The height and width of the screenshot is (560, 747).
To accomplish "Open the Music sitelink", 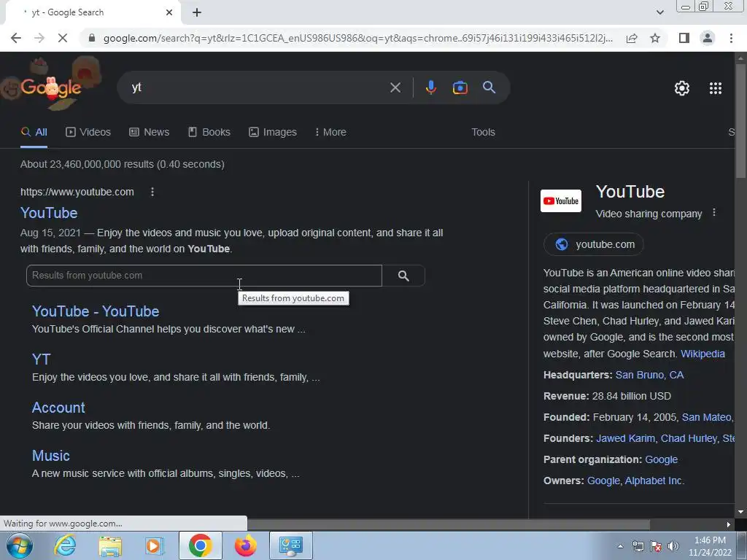I will (x=51, y=455).
